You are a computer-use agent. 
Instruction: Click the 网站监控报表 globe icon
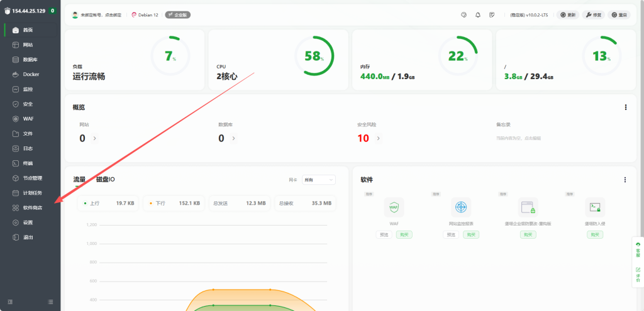[461, 207]
